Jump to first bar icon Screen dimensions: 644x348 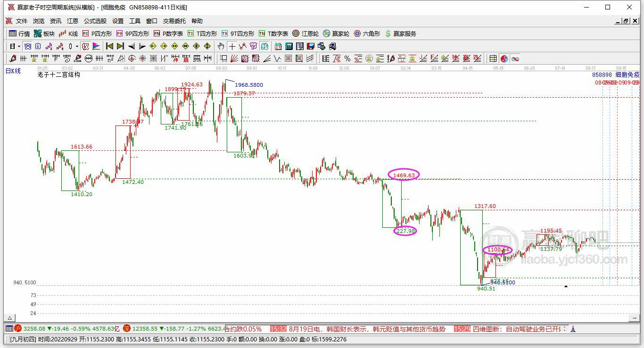click(x=109, y=46)
